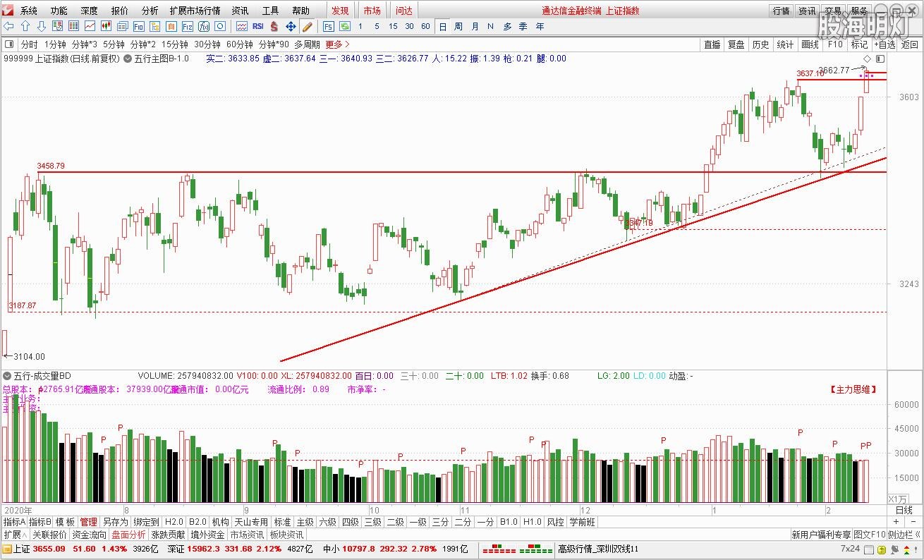This screenshot has height=560, width=924.
Task: Toggle the side panel icon at chart top-right
Action: pyautogui.click(x=880, y=59)
